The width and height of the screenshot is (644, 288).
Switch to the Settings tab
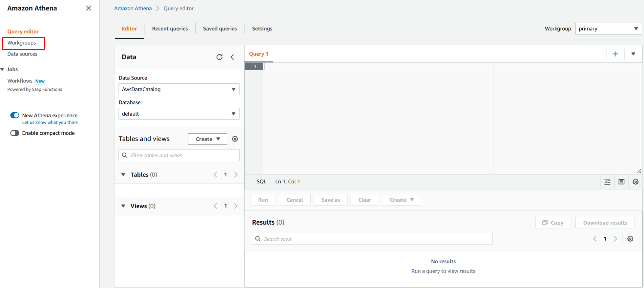(262, 29)
